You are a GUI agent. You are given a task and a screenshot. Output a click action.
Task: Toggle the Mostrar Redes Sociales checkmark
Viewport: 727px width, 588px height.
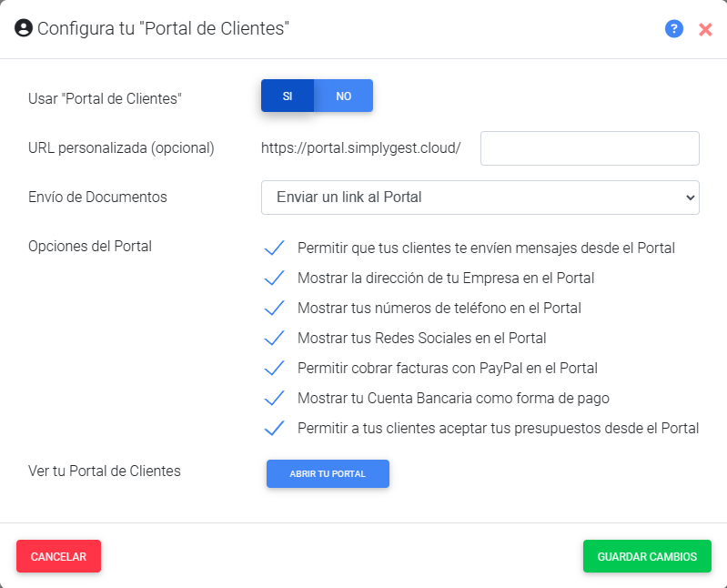(x=274, y=338)
